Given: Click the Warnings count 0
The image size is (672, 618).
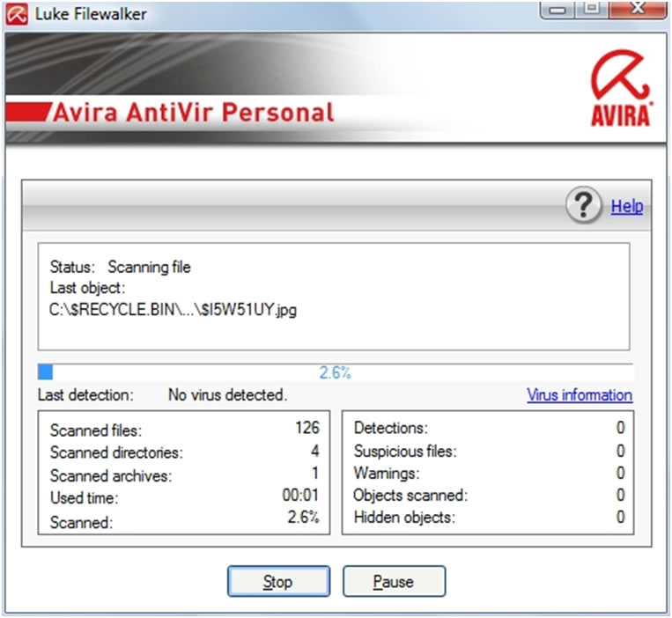Looking at the screenshot, I should click(x=621, y=473).
